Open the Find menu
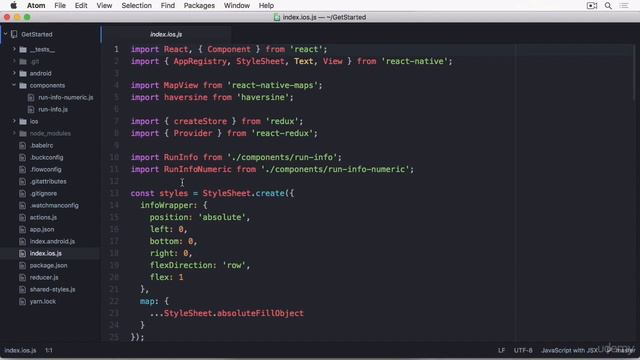The width and height of the screenshot is (640, 360). [x=167, y=5]
